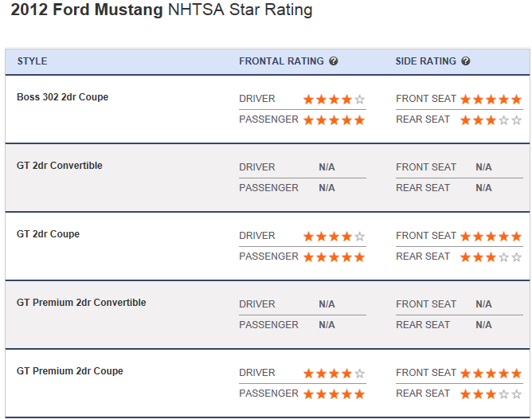The height and width of the screenshot is (419, 532).
Task: Click the SIDE RATING column header
Action: pos(426,61)
